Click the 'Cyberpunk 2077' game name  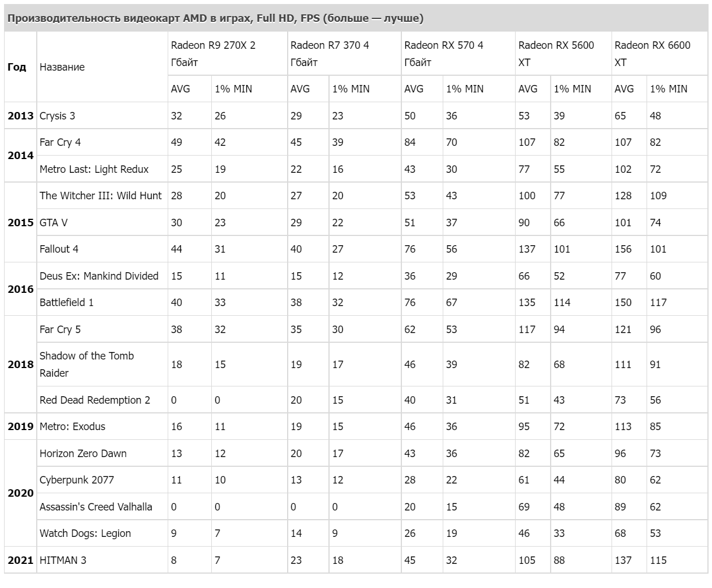point(76,480)
